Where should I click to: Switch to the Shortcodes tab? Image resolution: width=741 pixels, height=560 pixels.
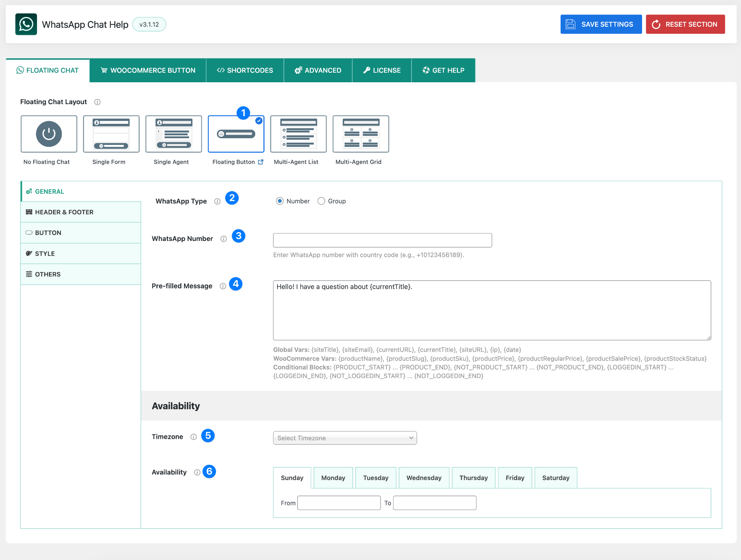click(245, 70)
